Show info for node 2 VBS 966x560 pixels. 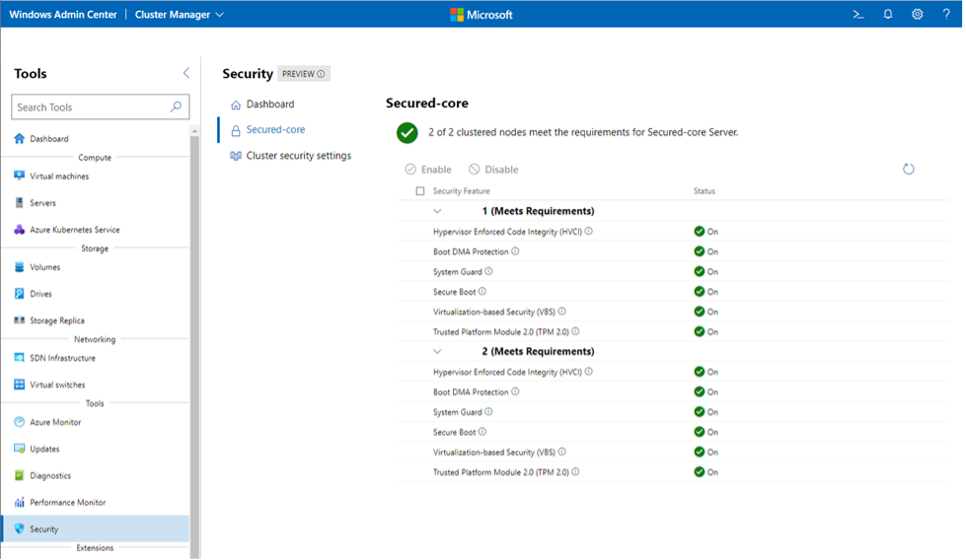561,452
